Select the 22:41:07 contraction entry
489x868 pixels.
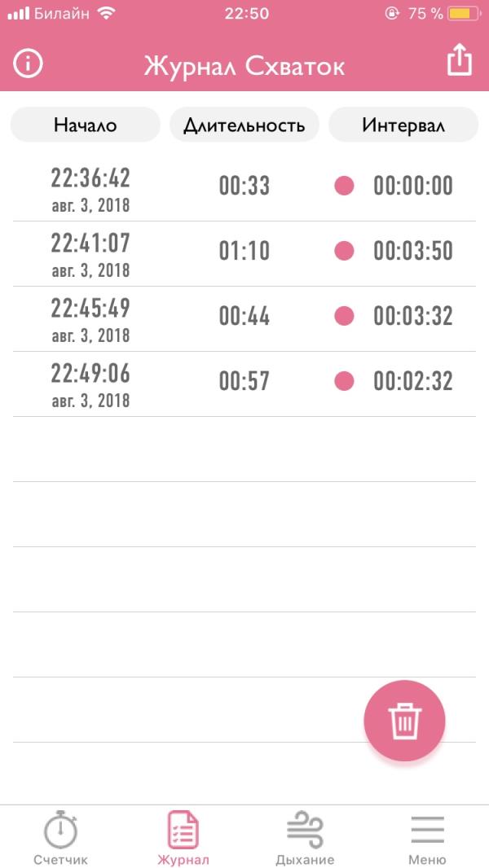point(244,253)
